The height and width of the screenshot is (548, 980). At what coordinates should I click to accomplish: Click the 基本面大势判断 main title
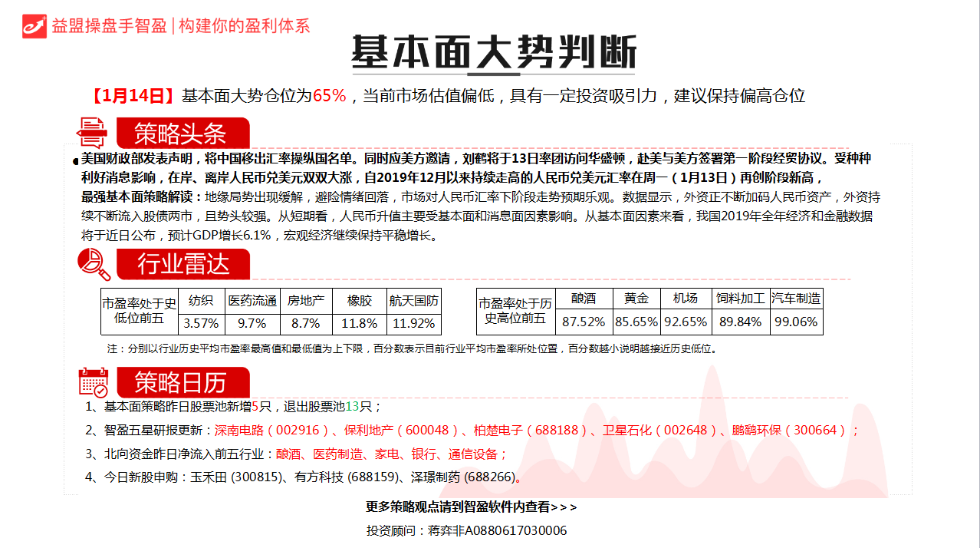pos(494,52)
